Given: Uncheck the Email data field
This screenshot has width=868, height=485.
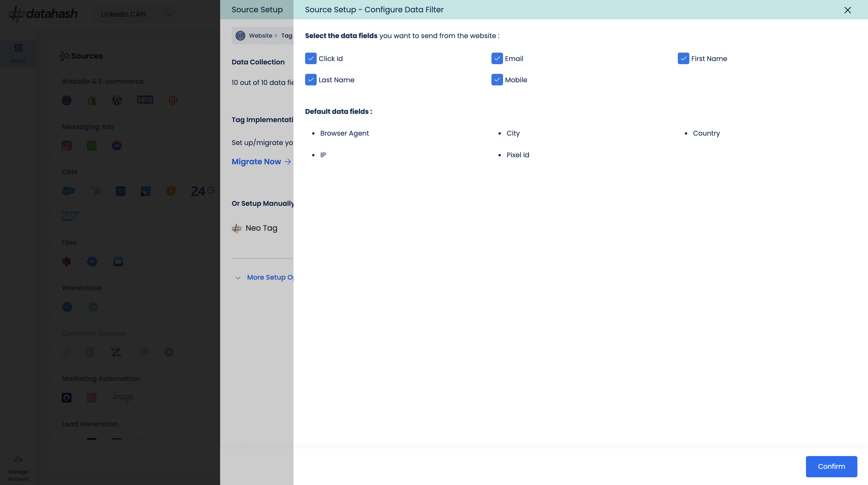Looking at the screenshot, I should pos(497,59).
